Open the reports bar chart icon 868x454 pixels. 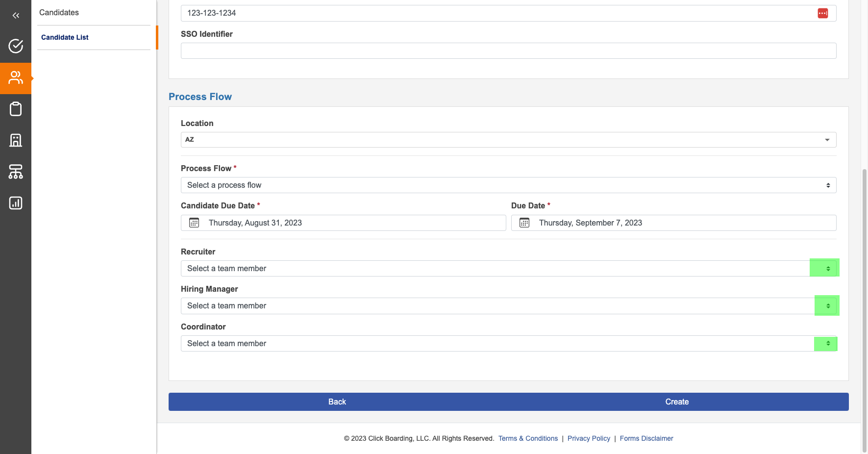pos(16,203)
